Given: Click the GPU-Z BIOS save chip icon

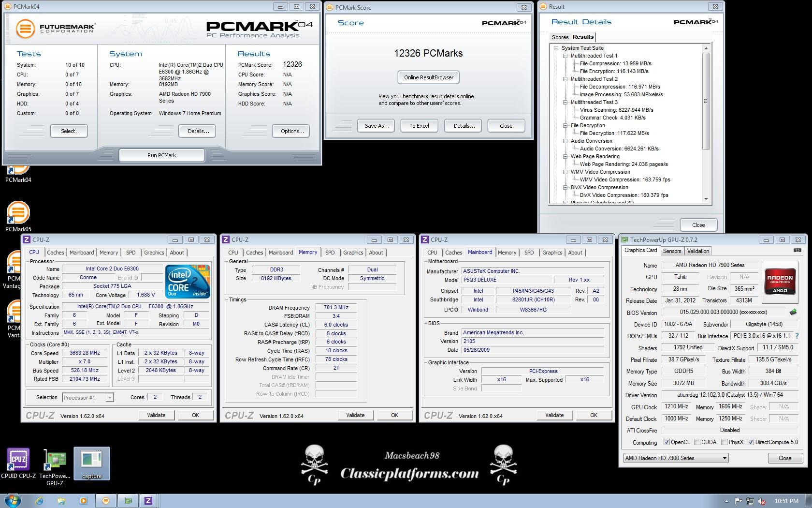Looking at the screenshot, I should tap(793, 312).
